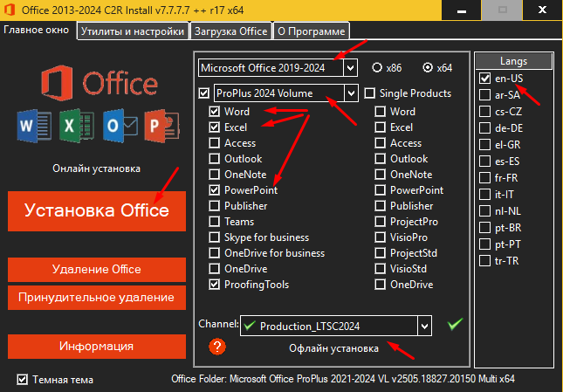
Task: Click the green checkmark beside the Channel dropdown
Action: 455,324
